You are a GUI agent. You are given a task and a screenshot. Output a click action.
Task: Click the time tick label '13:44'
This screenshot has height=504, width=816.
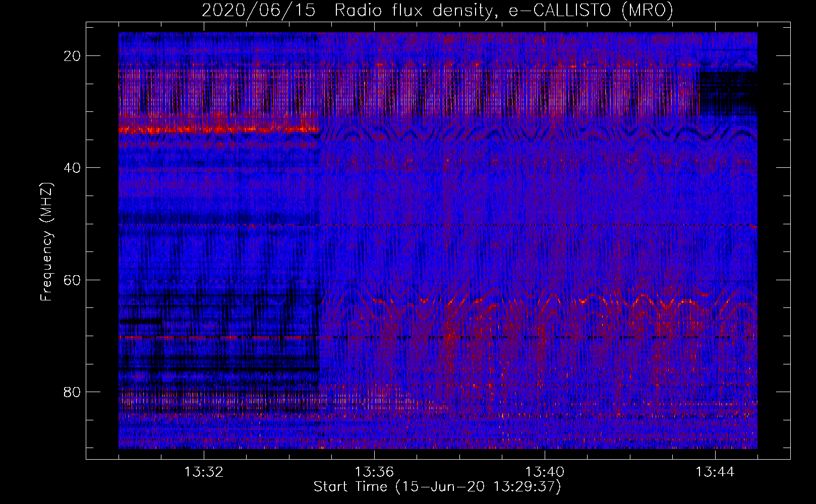tap(715, 472)
